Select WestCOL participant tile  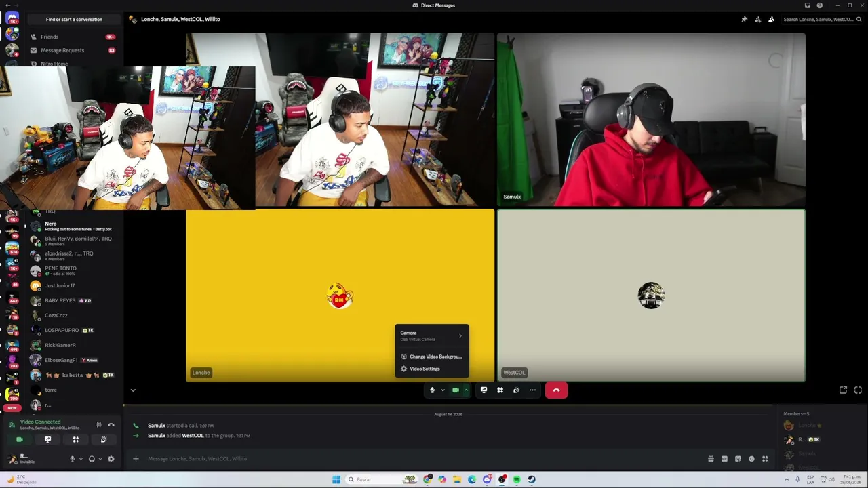(x=651, y=296)
